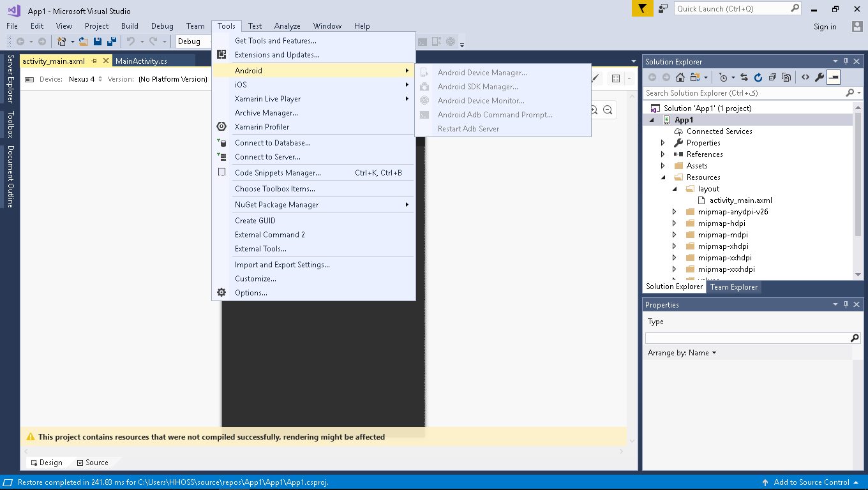
Task: Expand the Properties node in tree
Action: tap(663, 143)
